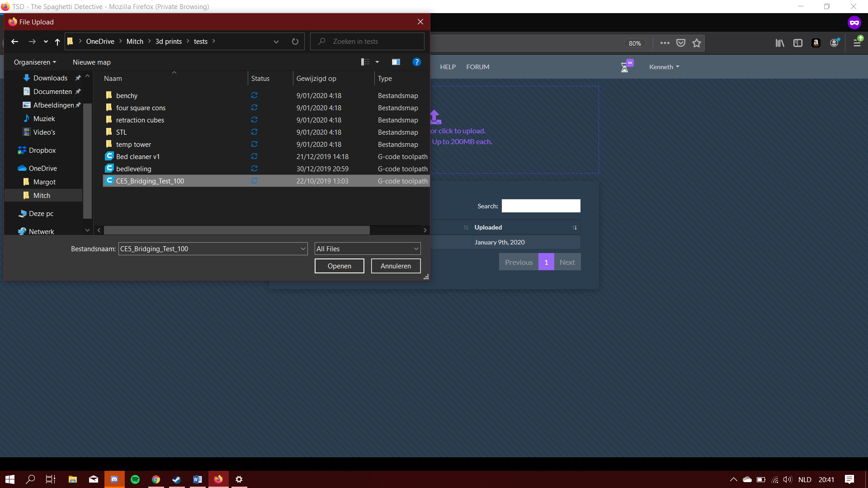868x488 pixels.
Task: Bookmark this page with star icon
Action: tap(697, 43)
